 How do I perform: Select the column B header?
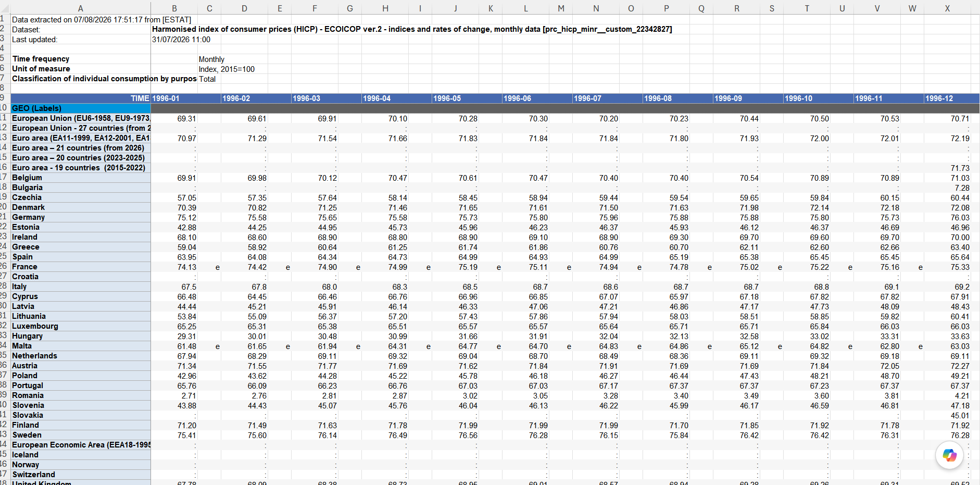tap(174, 8)
